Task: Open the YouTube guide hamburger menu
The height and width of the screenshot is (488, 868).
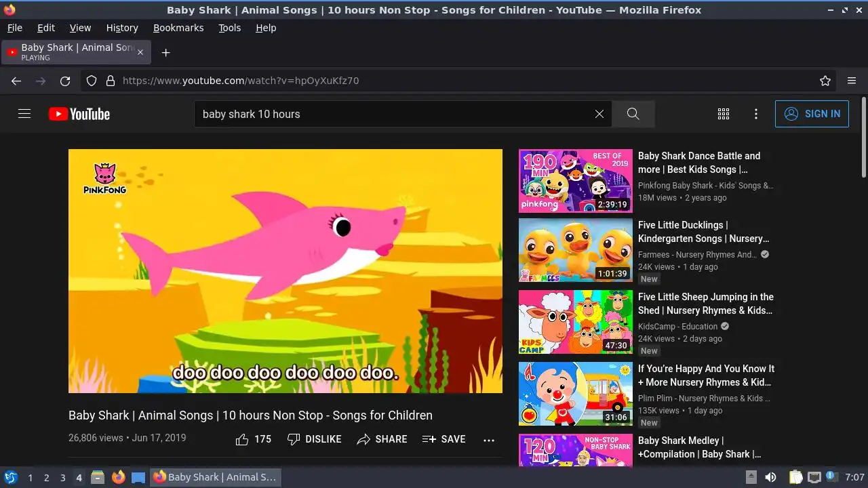Action: 24,114
